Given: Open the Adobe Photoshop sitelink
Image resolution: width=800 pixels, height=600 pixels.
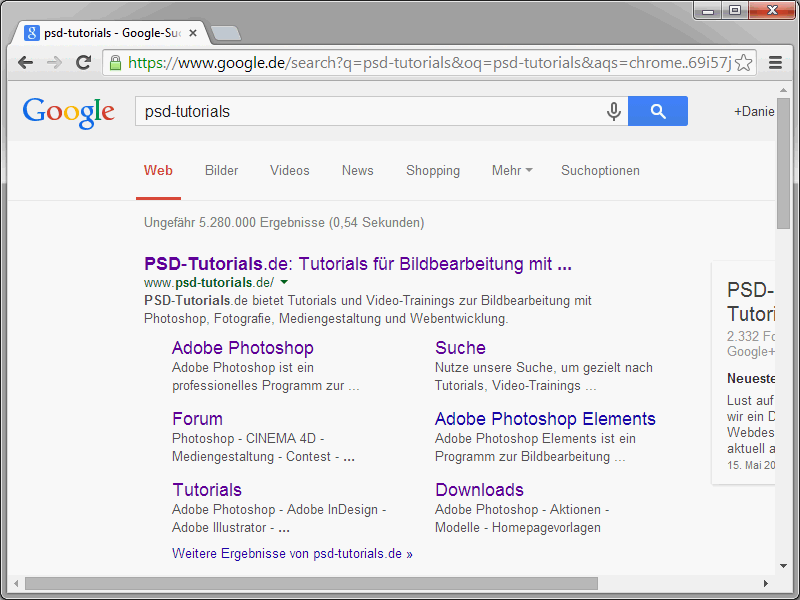Looking at the screenshot, I should coord(243,347).
